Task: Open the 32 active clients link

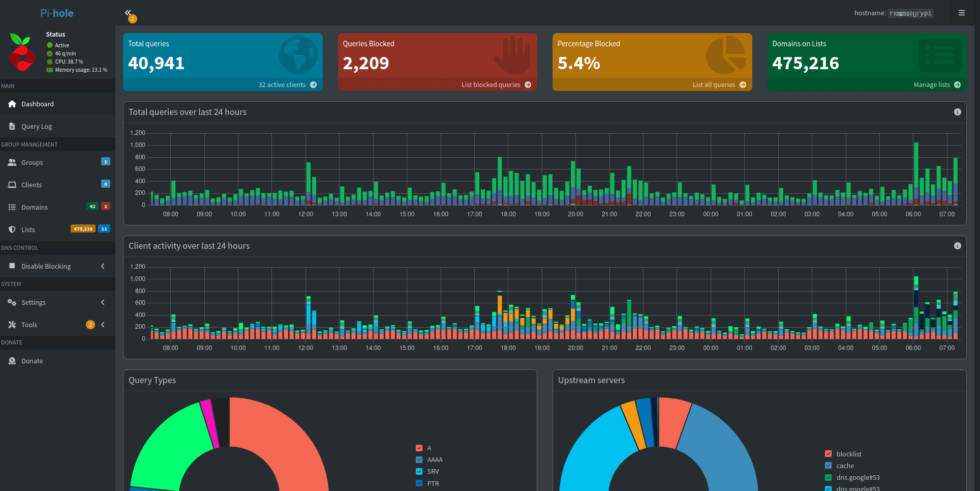Action: [x=282, y=85]
